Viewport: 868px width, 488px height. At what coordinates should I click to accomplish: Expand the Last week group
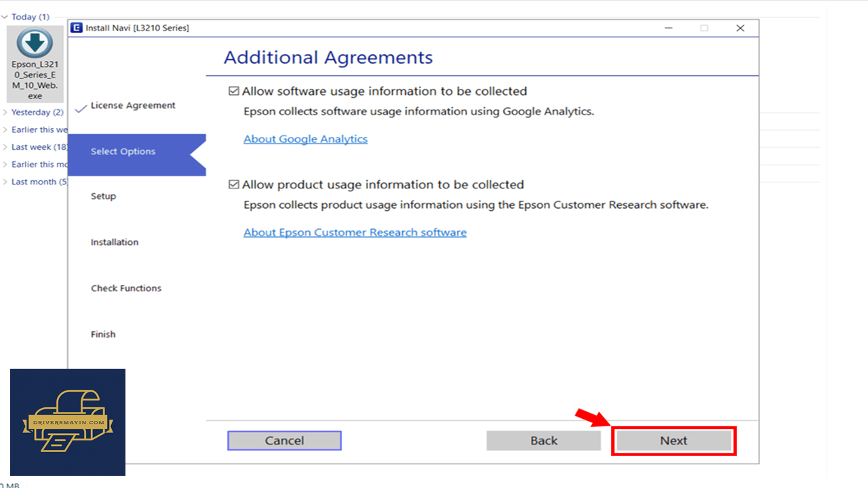coord(5,147)
